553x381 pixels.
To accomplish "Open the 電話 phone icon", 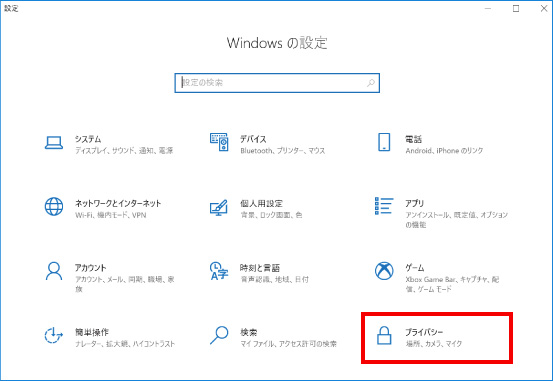I will pyautogui.click(x=384, y=142).
